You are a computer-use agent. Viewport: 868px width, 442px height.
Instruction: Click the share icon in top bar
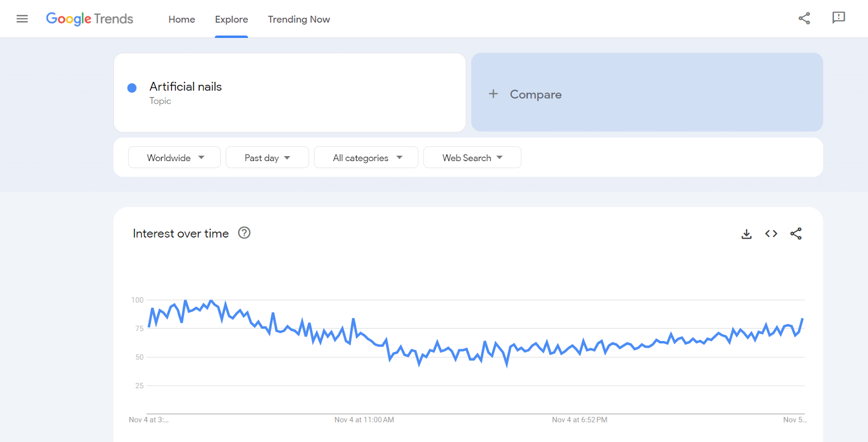click(804, 18)
